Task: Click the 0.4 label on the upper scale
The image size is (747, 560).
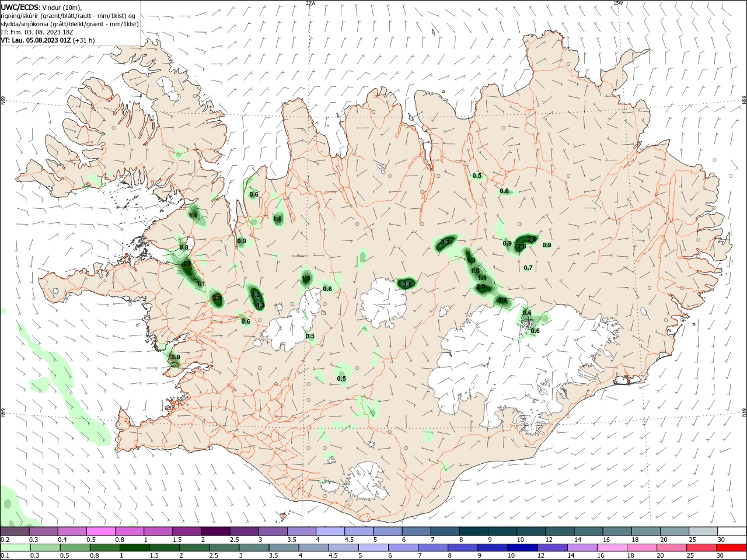Action: tap(62, 540)
